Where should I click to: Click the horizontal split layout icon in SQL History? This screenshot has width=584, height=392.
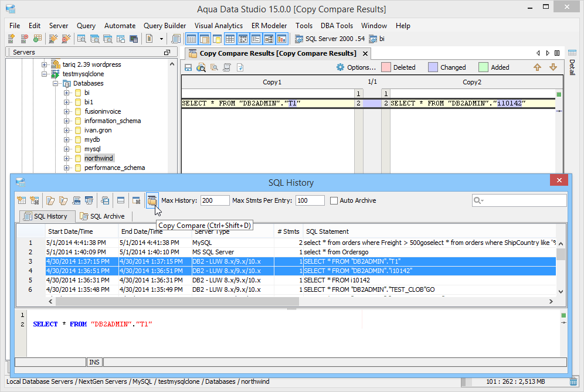tap(121, 200)
